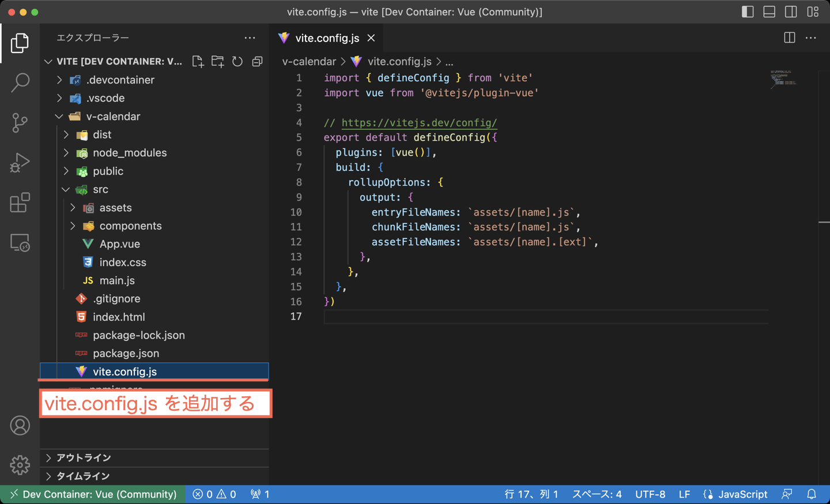Open the Extensions view
This screenshot has width=830, height=504.
pyautogui.click(x=20, y=203)
